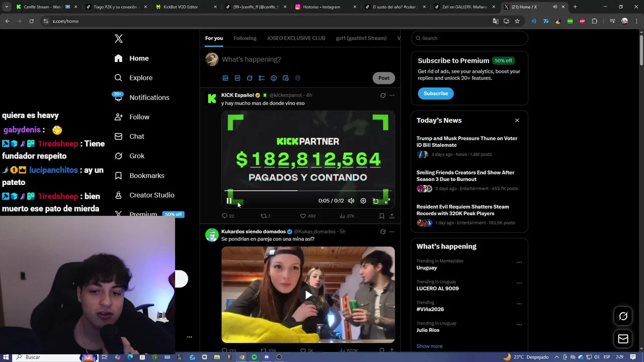Toggle picture-in-picture on KICK video
644x362 pixels.
point(375,201)
